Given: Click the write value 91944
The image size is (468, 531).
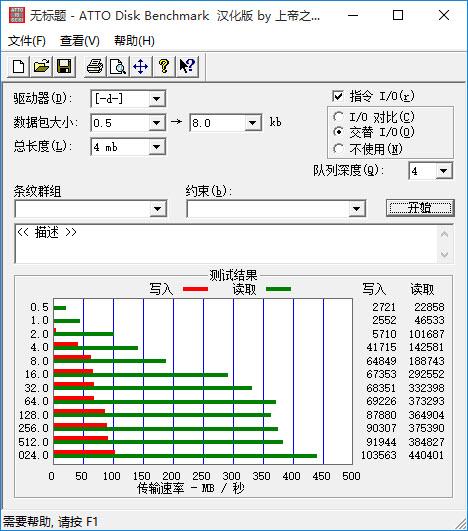Looking at the screenshot, I should pyautogui.click(x=381, y=442).
